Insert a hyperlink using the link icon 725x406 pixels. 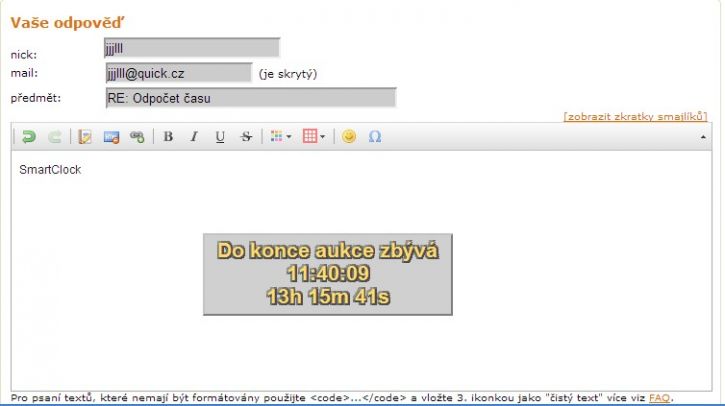tap(137, 137)
